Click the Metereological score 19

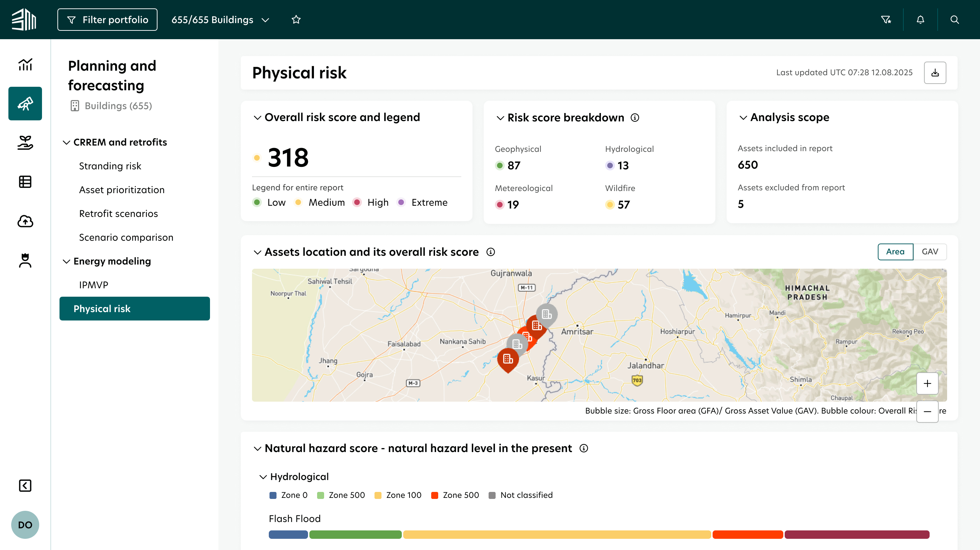[x=513, y=205]
